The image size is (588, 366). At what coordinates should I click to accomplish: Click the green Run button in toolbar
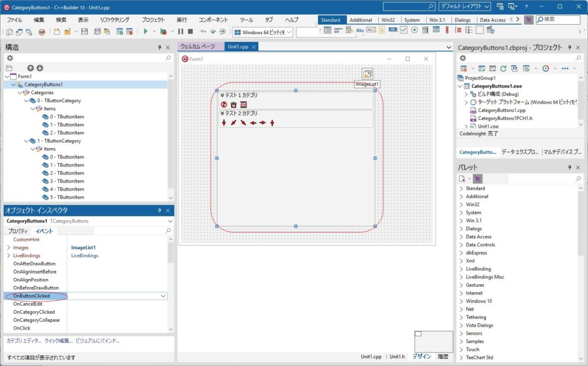click(x=146, y=32)
